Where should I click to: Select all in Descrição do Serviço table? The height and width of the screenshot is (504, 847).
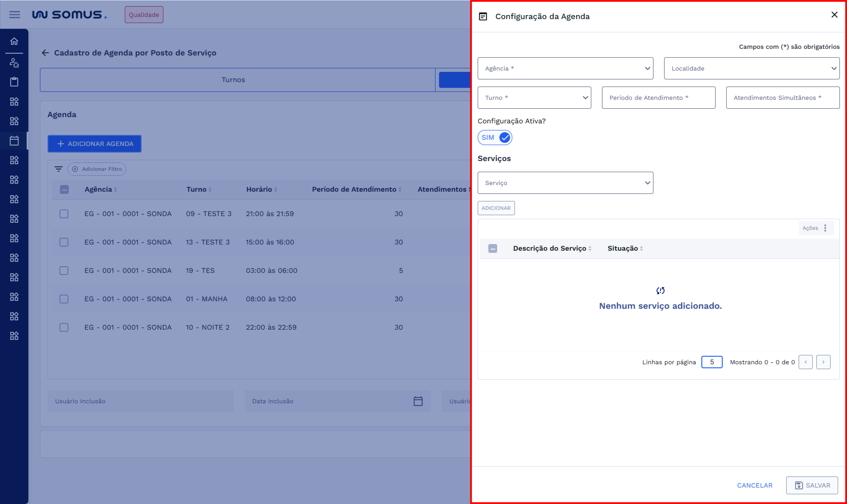pos(493,248)
